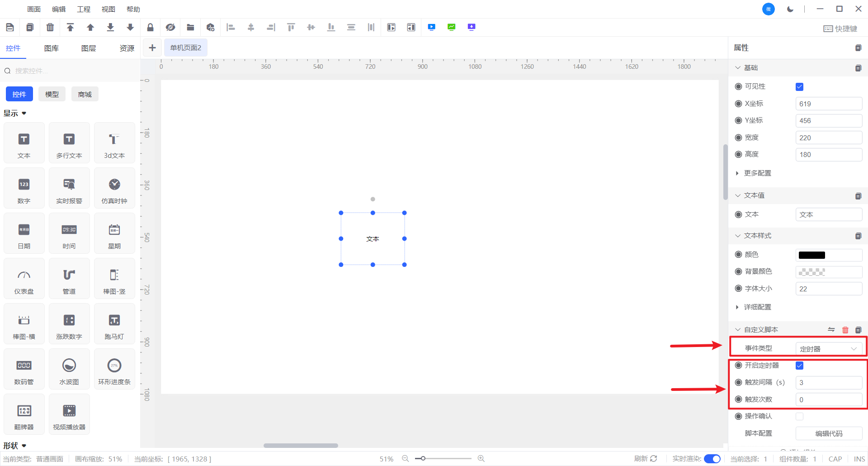The height and width of the screenshot is (466, 868).
Task: Toggle dark mode moon icon
Action: click(x=790, y=9)
